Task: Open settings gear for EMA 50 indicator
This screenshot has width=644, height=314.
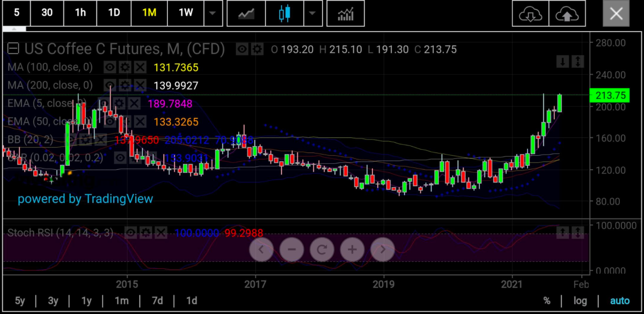Action: [x=125, y=121]
